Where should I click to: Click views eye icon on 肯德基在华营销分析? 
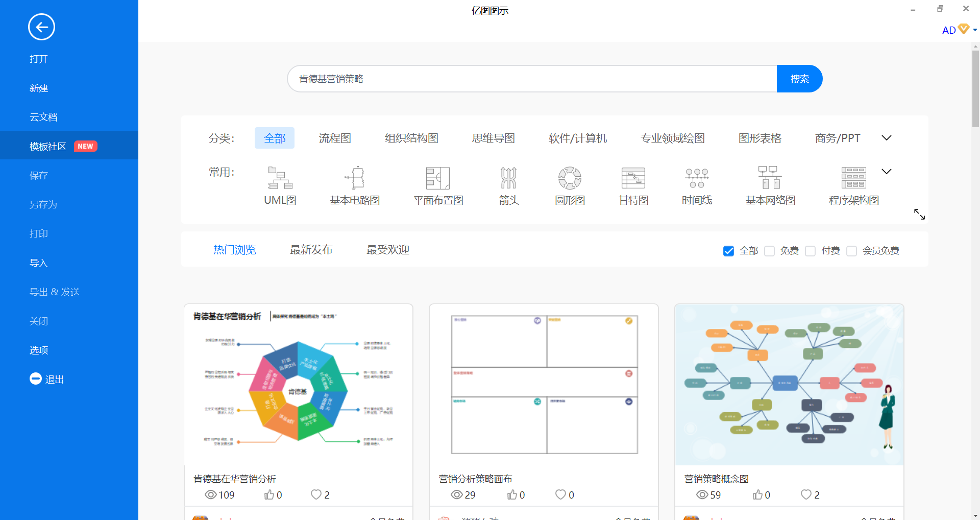coord(211,494)
